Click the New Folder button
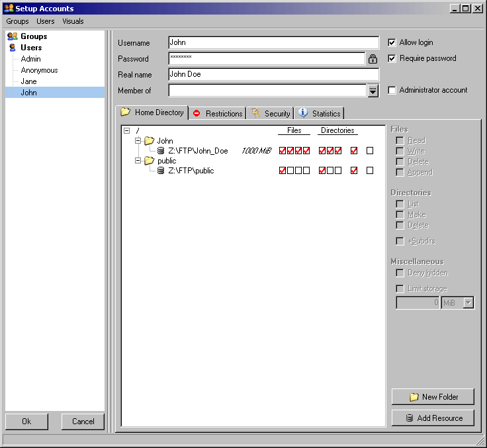This screenshot has width=487, height=448. coord(433,397)
